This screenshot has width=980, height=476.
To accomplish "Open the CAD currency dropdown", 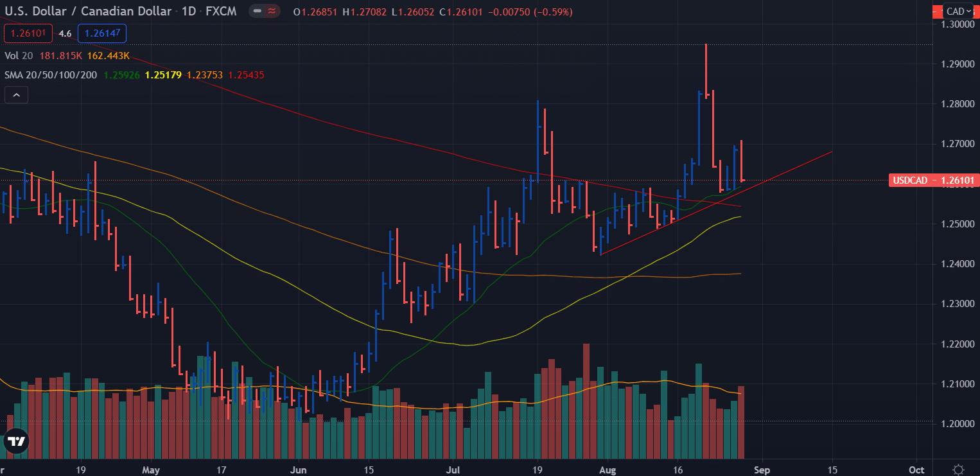I will click(x=959, y=11).
